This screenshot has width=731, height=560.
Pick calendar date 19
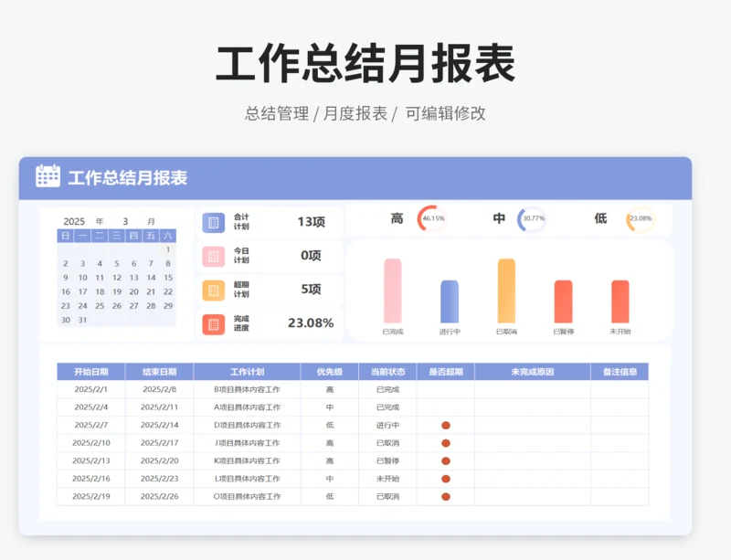pyautogui.click(x=117, y=292)
